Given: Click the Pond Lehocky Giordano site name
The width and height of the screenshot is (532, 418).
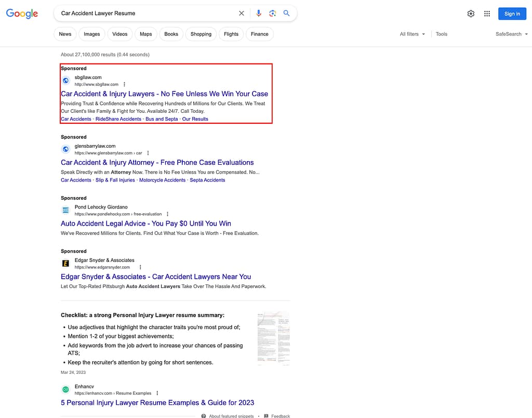Looking at the screenshot, I should pyautogui.click(x=101, y=207).
